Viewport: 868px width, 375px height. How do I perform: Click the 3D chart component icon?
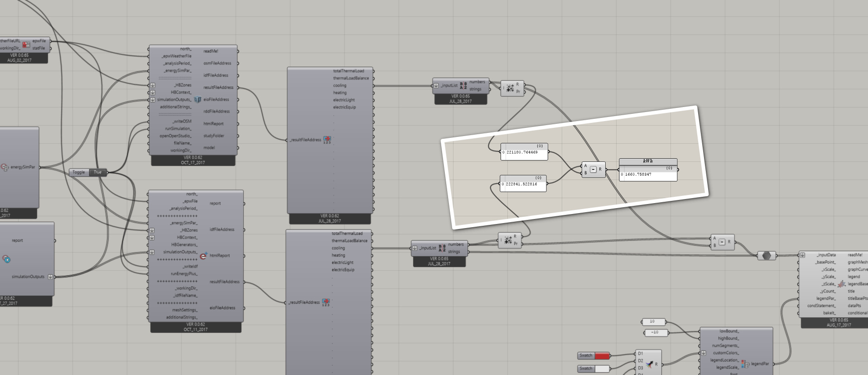pyautogui.click(x=841, y=284)
